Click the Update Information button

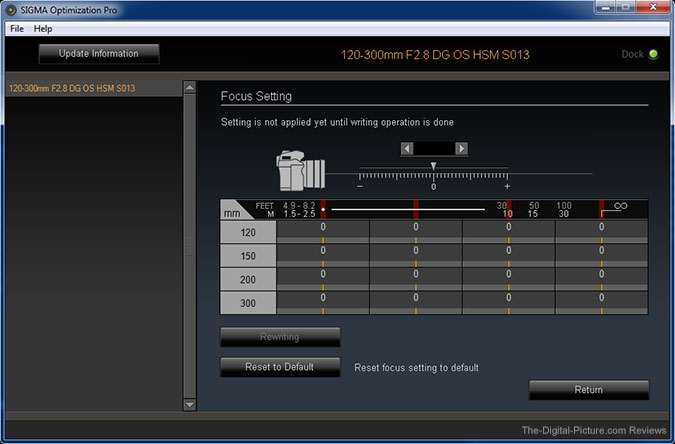(x=99, y=54)
